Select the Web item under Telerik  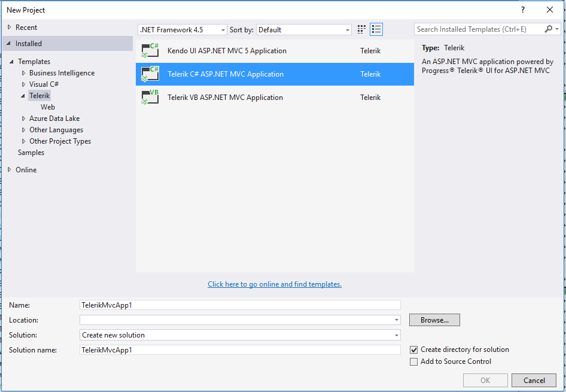tap(48, 107)
